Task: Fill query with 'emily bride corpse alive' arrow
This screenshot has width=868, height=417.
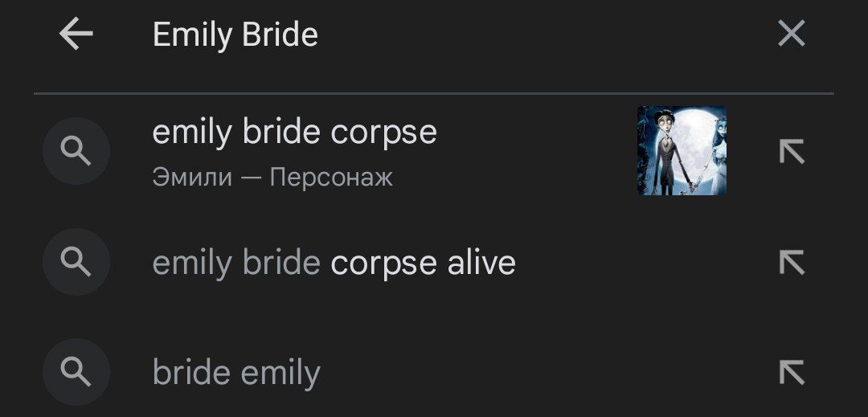Action: pos(791,262)
